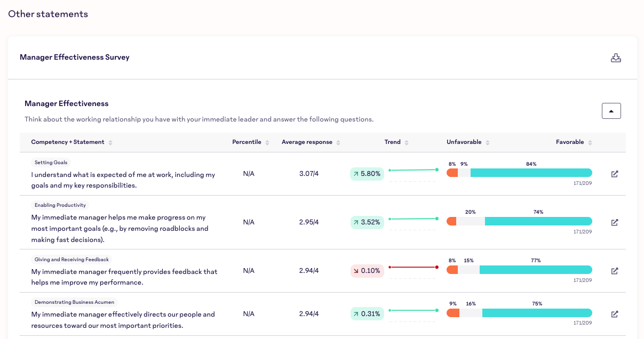The image size is (644, 339).
Task: Open the Giving and Receiving Feedback external link
Action: pyautogui.click(x=614, y=271)
